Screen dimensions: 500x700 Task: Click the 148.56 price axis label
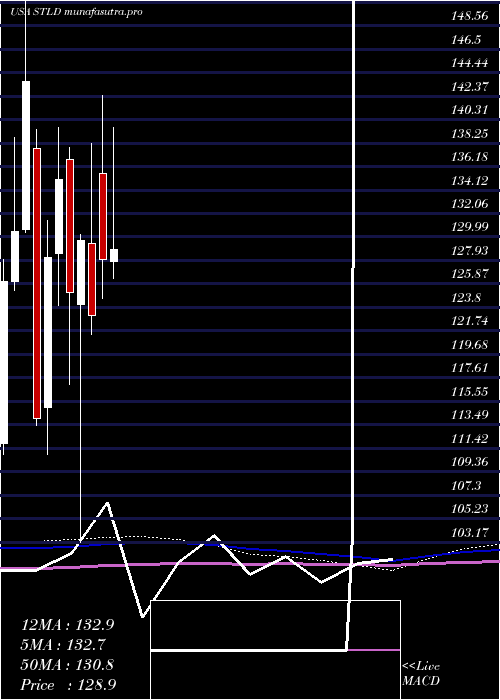point(470,17)
